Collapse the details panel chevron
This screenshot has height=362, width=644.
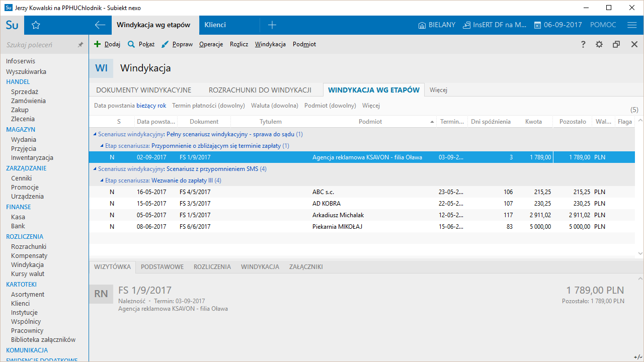pyautogui.click(x=640, y=278)
